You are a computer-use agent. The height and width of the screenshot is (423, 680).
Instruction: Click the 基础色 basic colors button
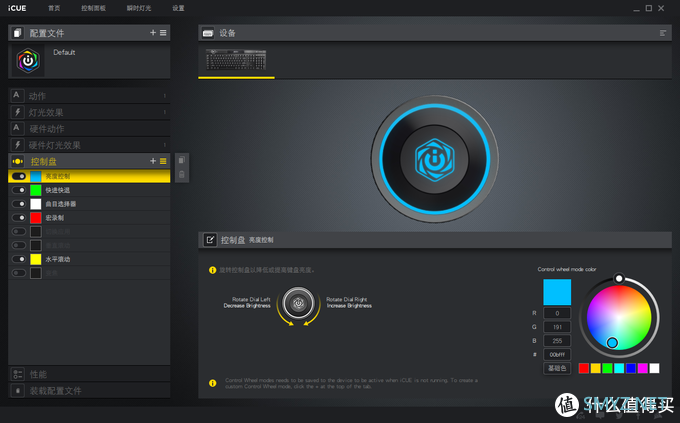[557, 368]
